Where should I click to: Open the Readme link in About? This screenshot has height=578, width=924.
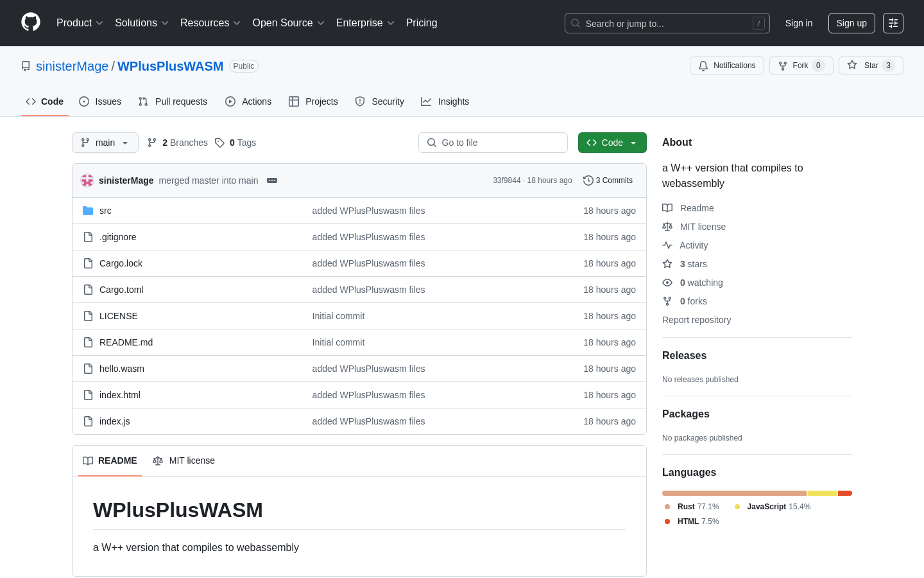[x=688, y=208]
